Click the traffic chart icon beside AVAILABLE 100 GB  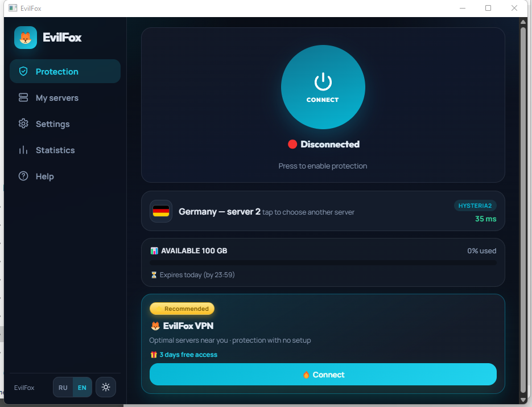tap(154, 251)
